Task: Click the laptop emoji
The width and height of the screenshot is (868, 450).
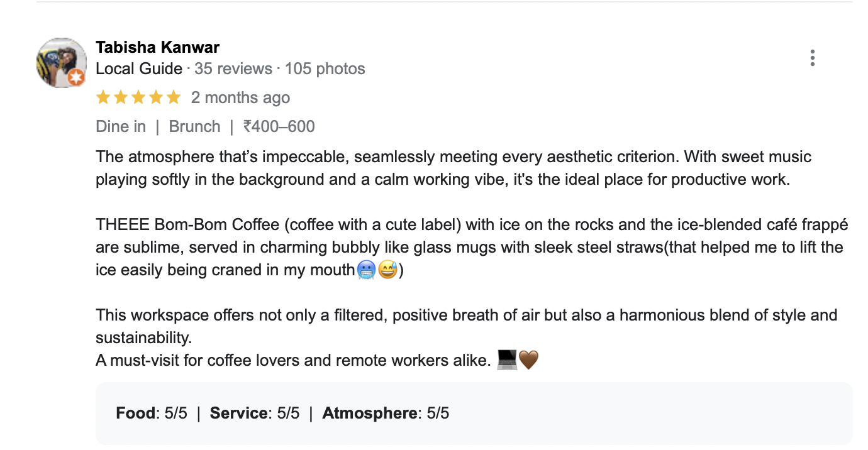Action: click(506, 360)
